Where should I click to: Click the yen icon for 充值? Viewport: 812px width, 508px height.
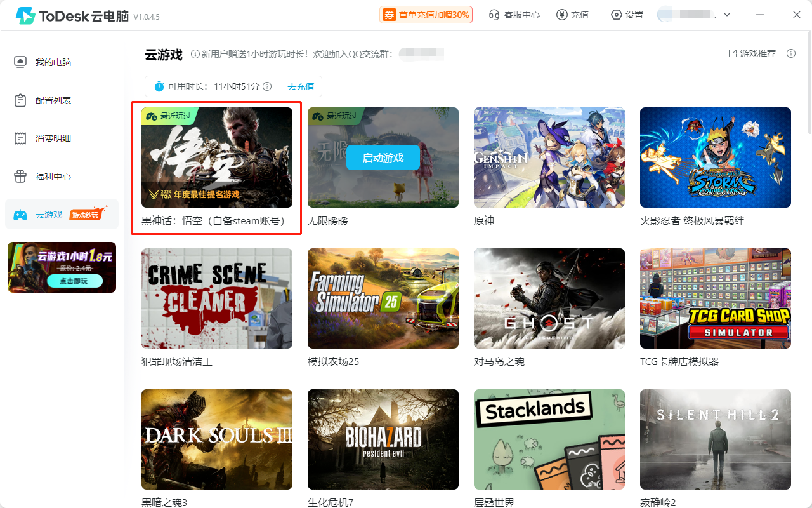pyautogui.click(x=561, y=15)
